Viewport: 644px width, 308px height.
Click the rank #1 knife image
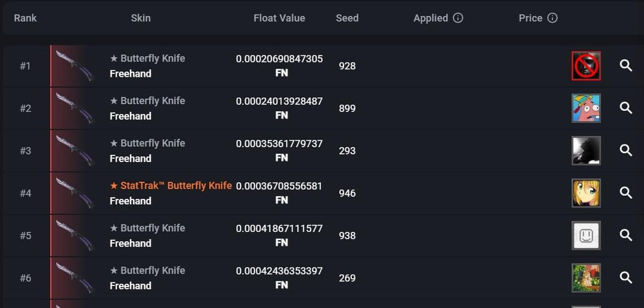pos(75,66)
